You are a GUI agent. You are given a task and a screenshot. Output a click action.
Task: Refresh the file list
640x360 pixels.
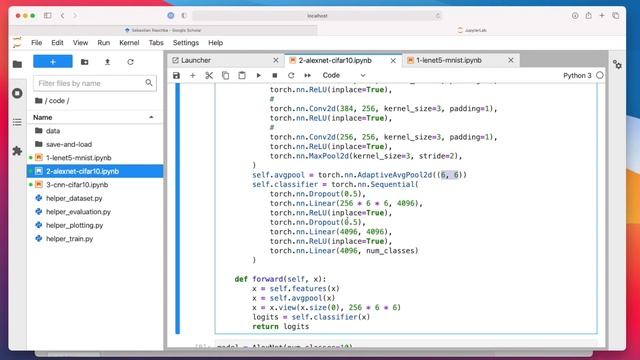pyautogui.click(x=130, y=62)
